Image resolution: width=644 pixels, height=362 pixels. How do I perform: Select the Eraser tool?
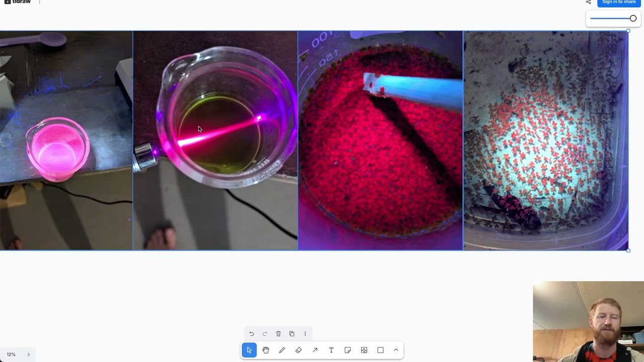[298, 350]
